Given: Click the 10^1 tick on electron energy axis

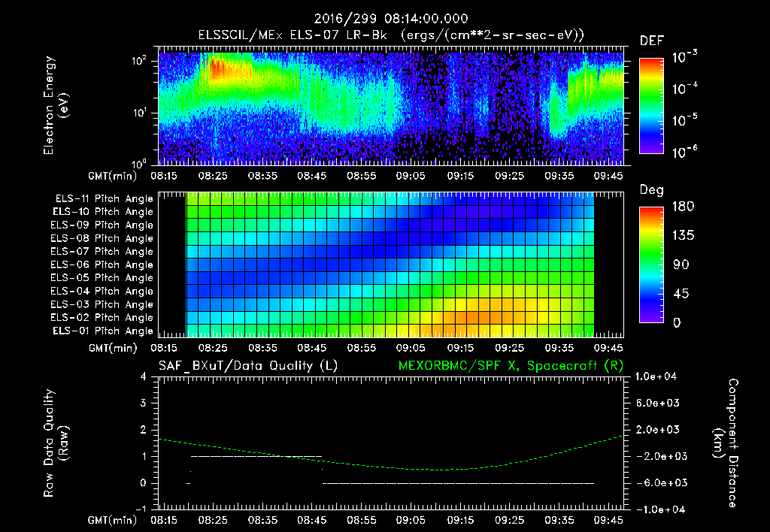Looking at the screenshot, I should [139, 113].
